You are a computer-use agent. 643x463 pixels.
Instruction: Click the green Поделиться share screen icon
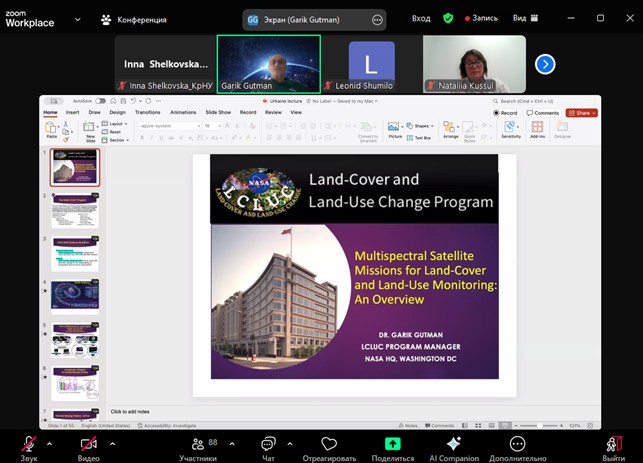tap(393, 444)
